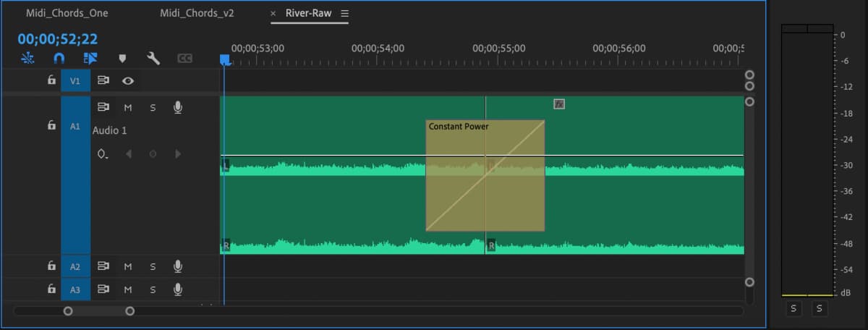Toggle V1 sync lock
The image size is (868, 330).
coord(103,80)
